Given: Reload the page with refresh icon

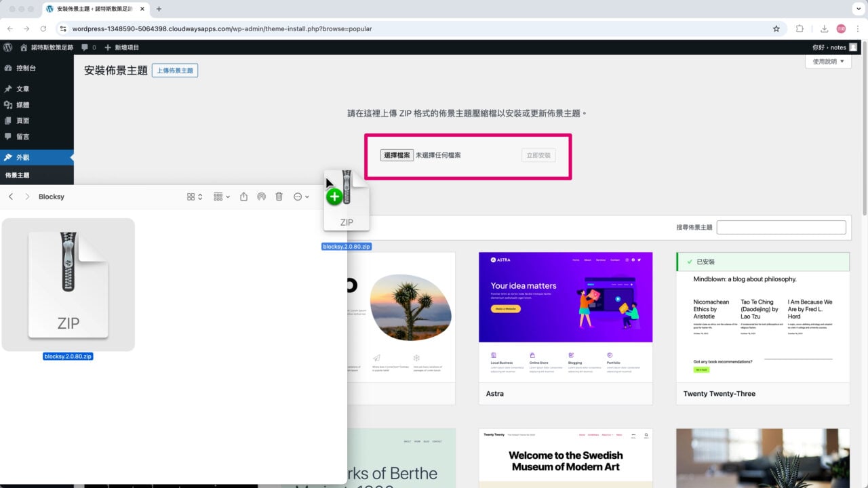Looking at the screenshot, I should pyautogui.click(x=43, y=28).
